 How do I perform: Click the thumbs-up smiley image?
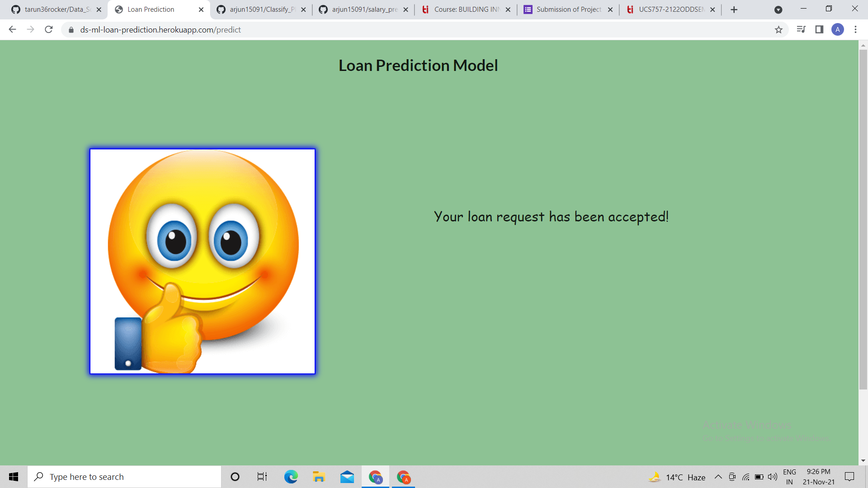(202, 261)
